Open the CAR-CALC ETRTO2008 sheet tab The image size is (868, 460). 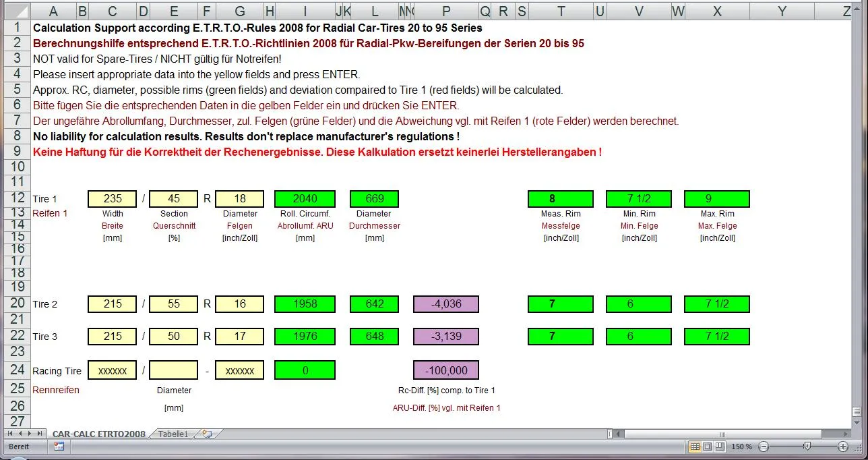click(99, 434)
